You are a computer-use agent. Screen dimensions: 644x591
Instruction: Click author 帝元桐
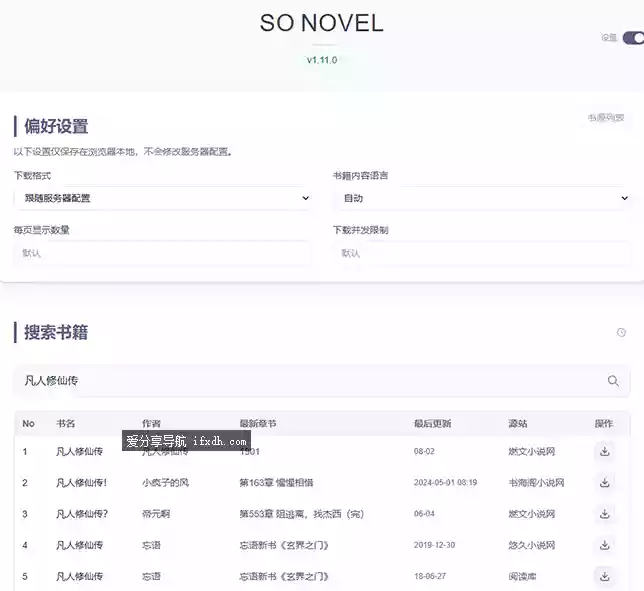click(x=156, y=514)
